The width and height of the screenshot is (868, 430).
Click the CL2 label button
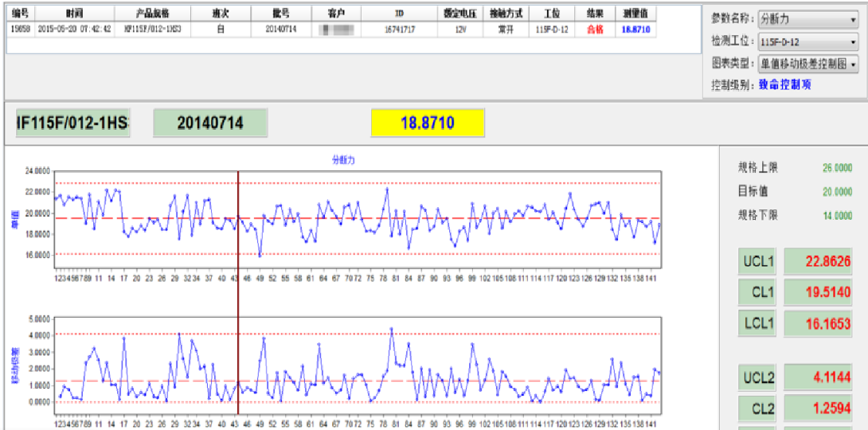pos(757,409)
